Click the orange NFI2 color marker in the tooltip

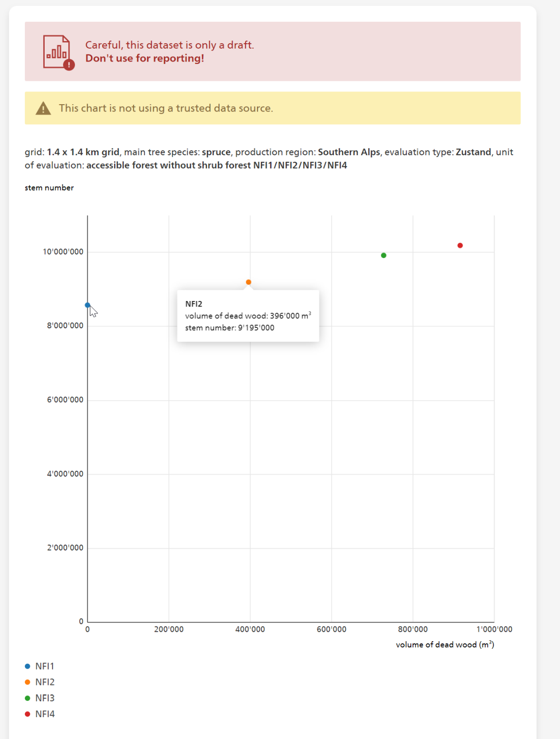(248, 281)
